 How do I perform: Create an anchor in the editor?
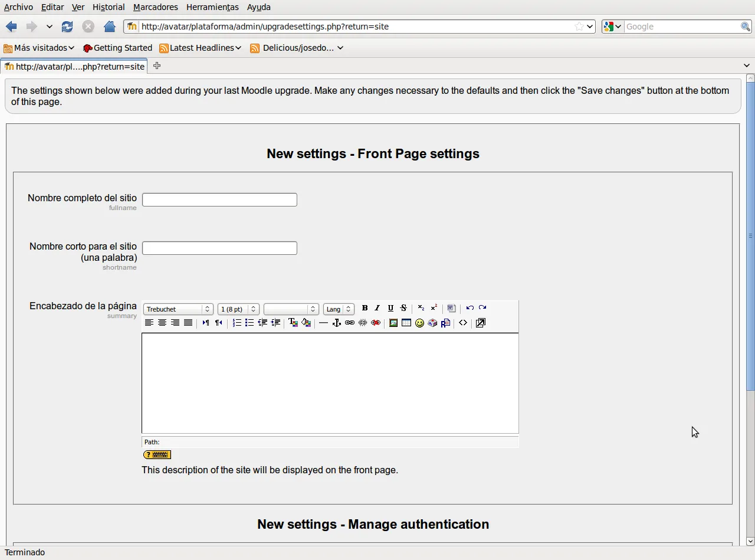point(337,323)
